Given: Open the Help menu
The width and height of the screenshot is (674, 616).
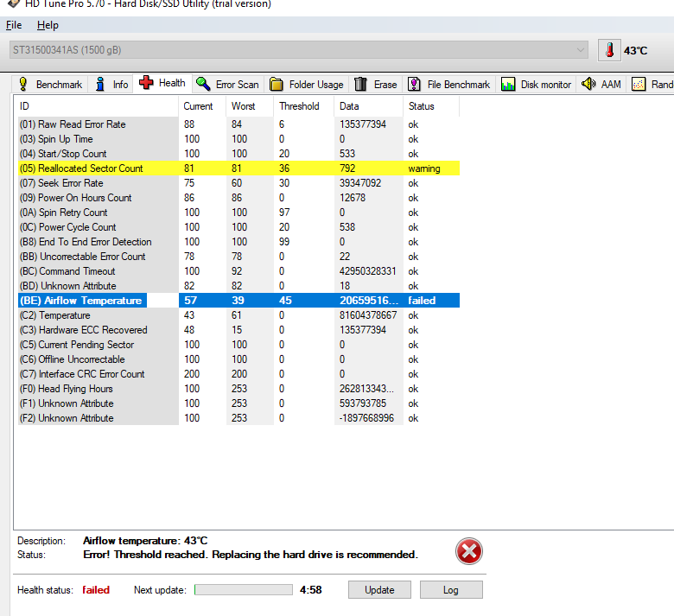Looking at the screenshot, I should [48, 25].
